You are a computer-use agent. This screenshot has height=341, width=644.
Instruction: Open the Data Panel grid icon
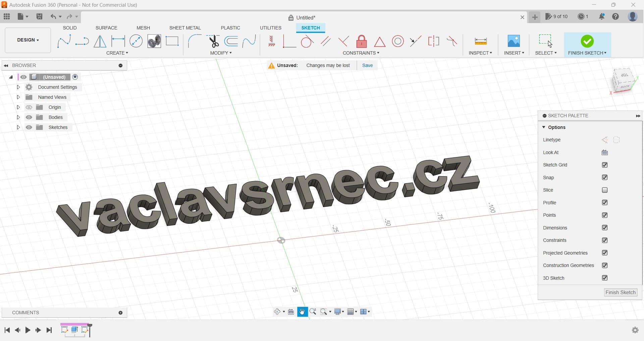point(7,16)
